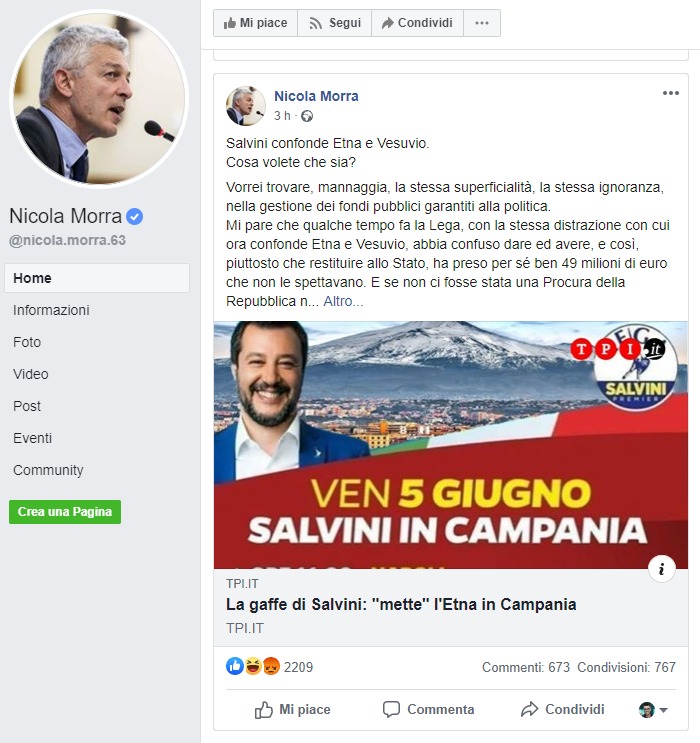Click the angry reaction emoji icon
The height and width of the screenshot is (743, 700).
(271, 666)
